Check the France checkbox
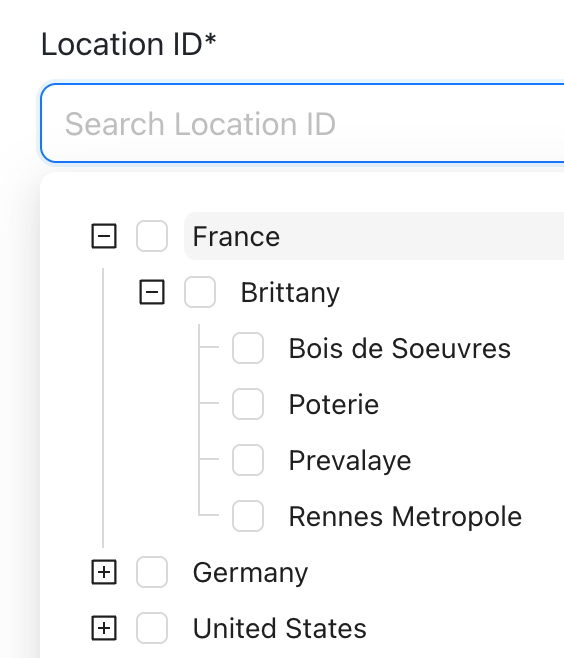This screenshot has width=564, height=658. pyautogui.click(x=152, y=236)
